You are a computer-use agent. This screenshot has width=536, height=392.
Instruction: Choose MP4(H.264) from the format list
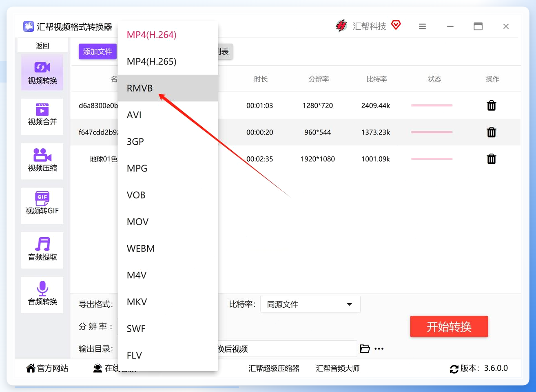click(x=168, y=35)
